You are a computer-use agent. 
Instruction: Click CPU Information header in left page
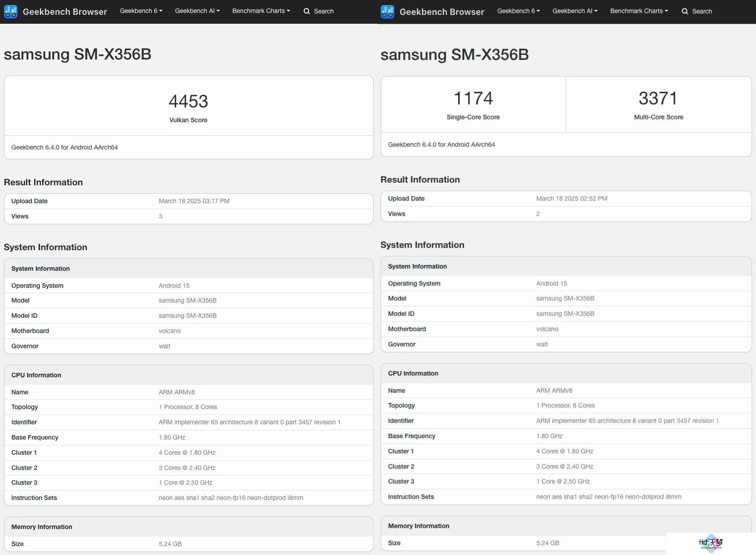(x=36, y=375)
